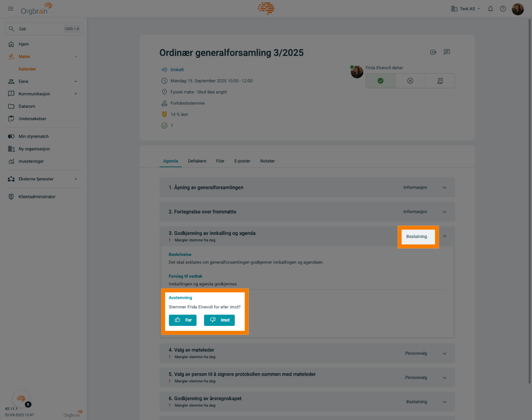The image size is (532, 420).
Task: Collapse agenda item 3 Godkjenning av innkalling
Action: click(445, 236)
